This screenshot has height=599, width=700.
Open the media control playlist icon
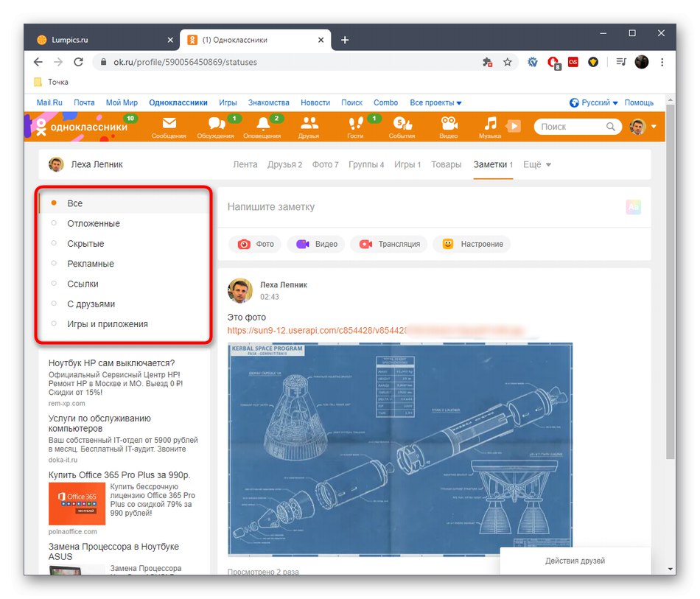[621, 62]
